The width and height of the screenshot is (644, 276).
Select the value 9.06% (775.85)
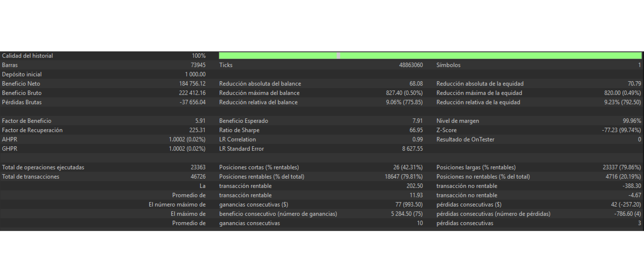click(405, 102)
